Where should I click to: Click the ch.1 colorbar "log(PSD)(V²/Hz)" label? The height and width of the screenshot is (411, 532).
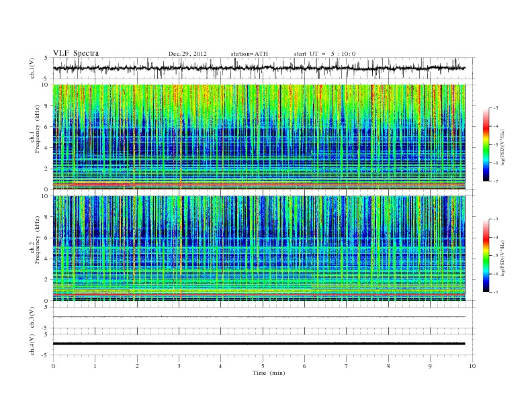click(x=502, y=147)
